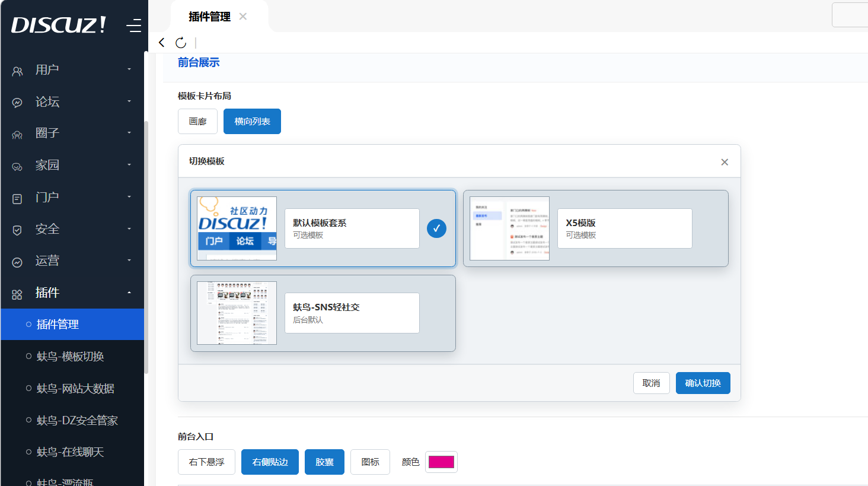Open the 插件管理 sidebar item
Image resolution: width=868 pixels, height=486 pixels.
pos(72,325)
